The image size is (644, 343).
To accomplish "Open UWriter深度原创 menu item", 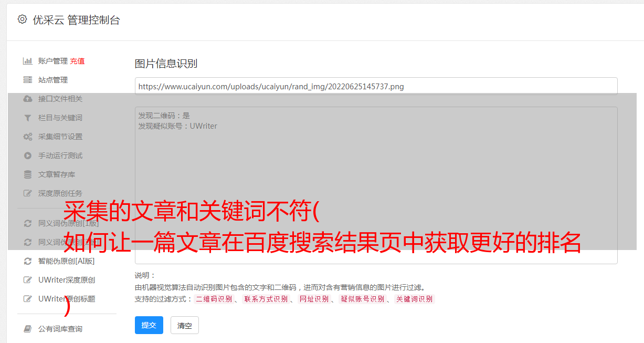I will coord(67,280).
